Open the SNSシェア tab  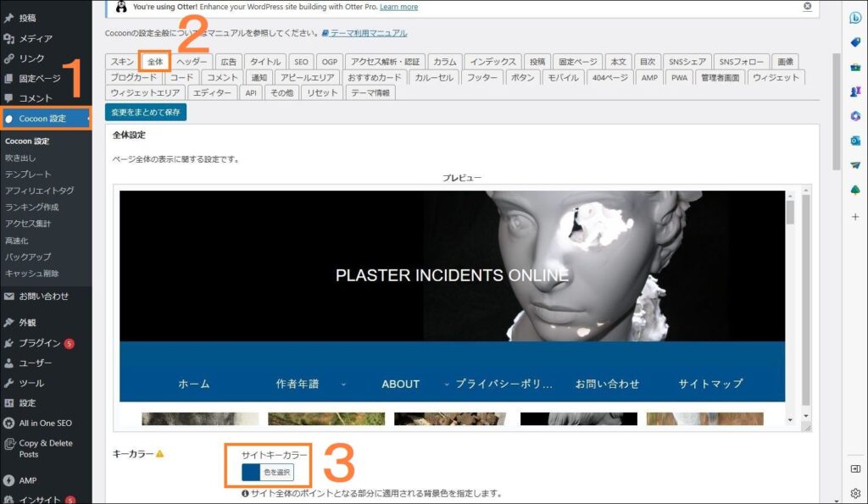[x=687, y=61]
